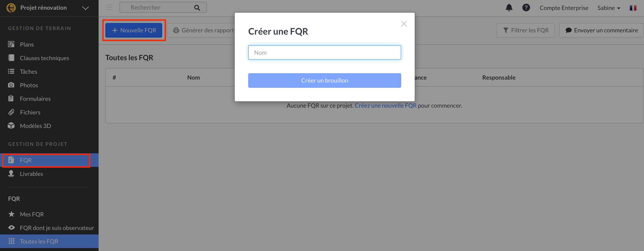644x251 pixels.
Task: Select Mes FQR filter
Action: (49, 214)
